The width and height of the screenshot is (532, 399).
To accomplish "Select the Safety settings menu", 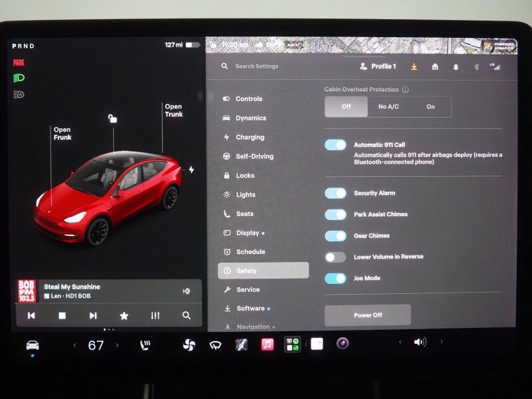I will tap(263, 271).
